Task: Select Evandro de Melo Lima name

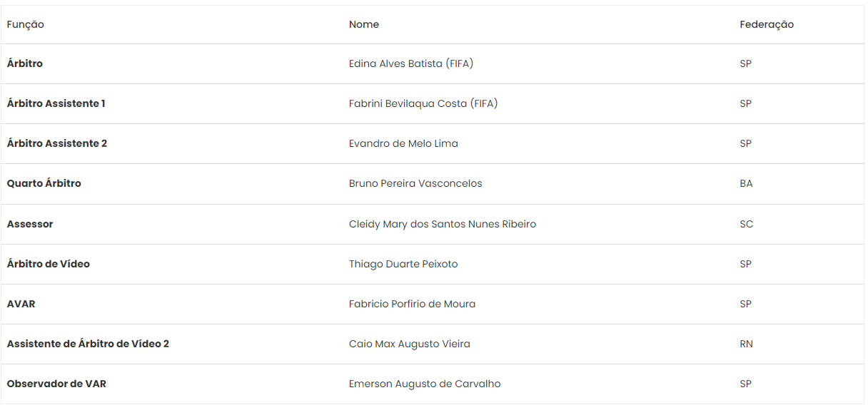Action: click(403, 143)
